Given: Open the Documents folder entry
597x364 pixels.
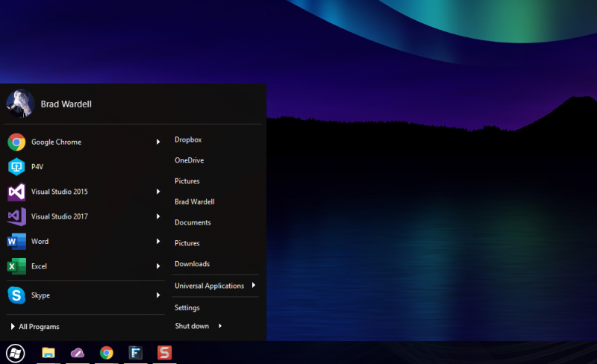Looking at the screenshot, I should [193, 222].
